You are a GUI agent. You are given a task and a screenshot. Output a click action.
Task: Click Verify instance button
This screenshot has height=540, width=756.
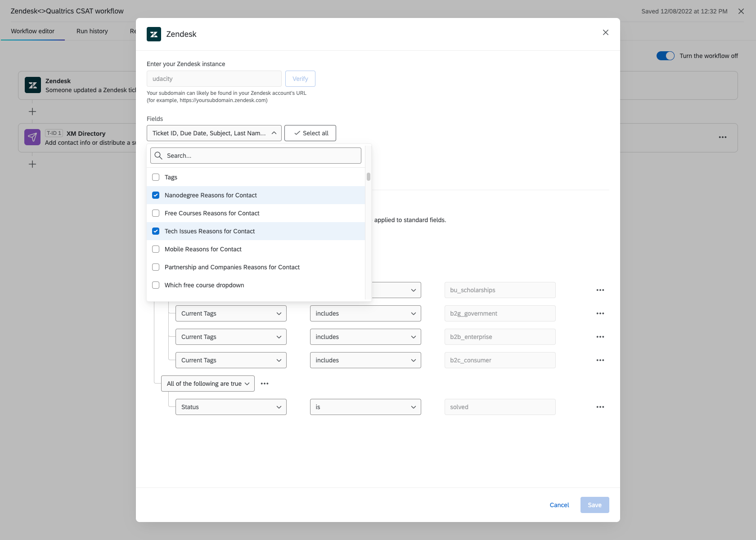300,79
